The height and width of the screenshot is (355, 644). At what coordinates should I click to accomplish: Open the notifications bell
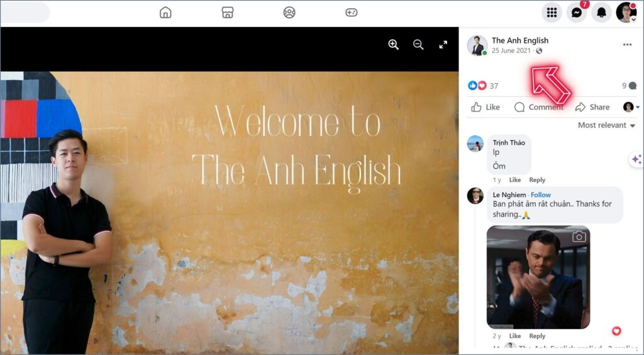[601, 13]
